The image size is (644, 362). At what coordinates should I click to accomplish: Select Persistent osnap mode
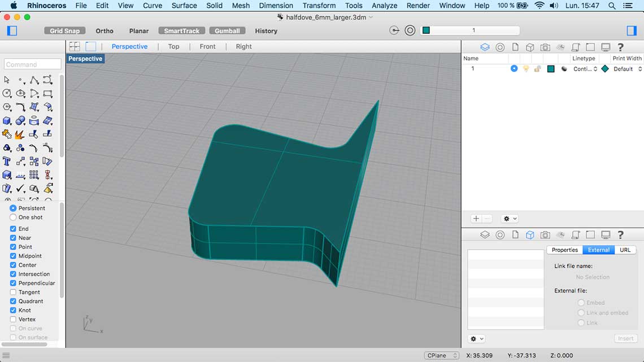13,208
